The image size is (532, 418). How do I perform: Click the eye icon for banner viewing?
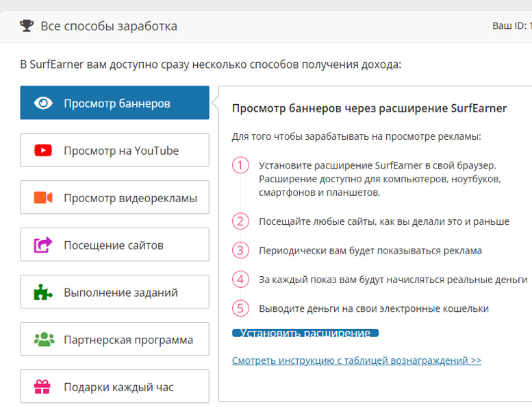pyautogui.click(x=43, y=103)
